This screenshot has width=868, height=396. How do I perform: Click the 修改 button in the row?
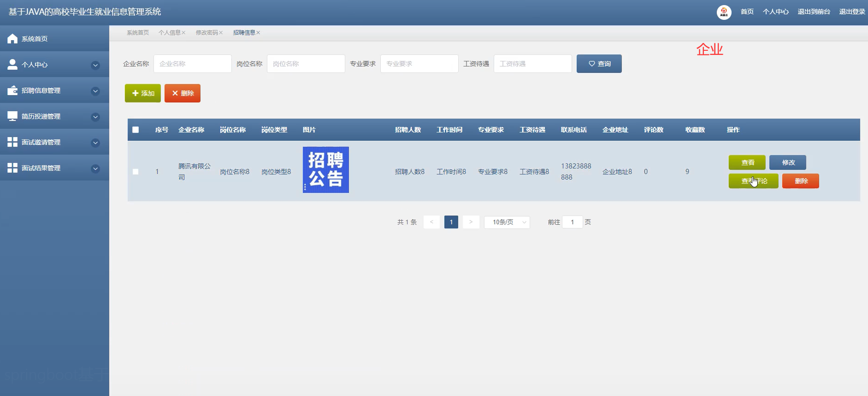[788, 162]
